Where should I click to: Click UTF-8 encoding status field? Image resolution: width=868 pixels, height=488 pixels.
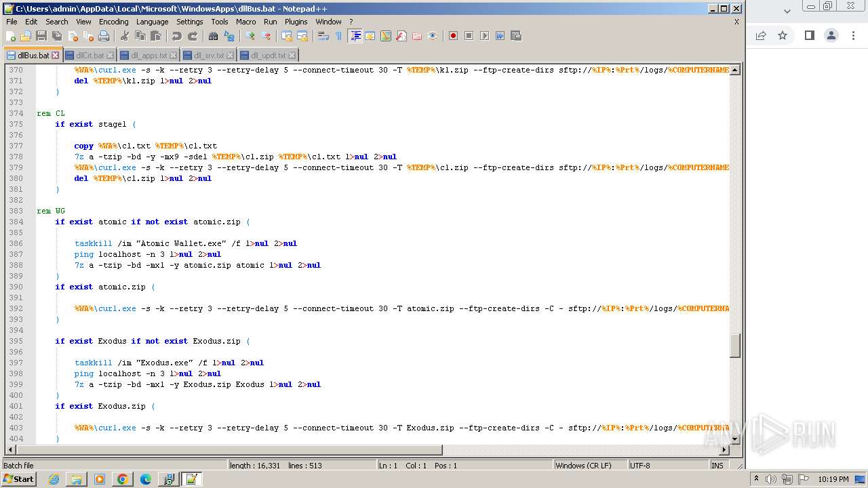pyautogui.click(x=667, y=466)
